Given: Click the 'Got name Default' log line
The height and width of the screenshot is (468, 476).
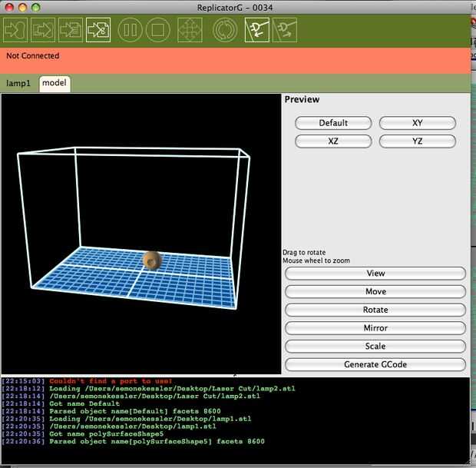Looking at the screenshot, I should click(x=84, y=404).
